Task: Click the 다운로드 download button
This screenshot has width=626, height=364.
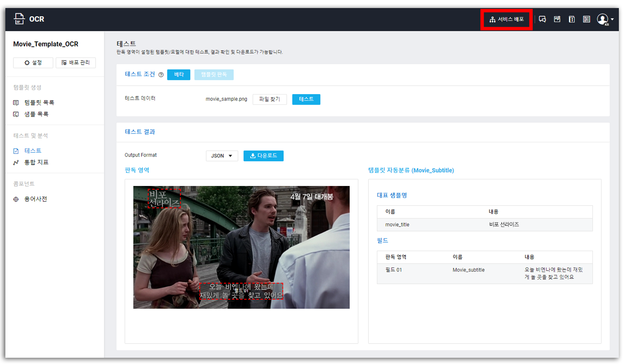Action: [x=263, y=156]
